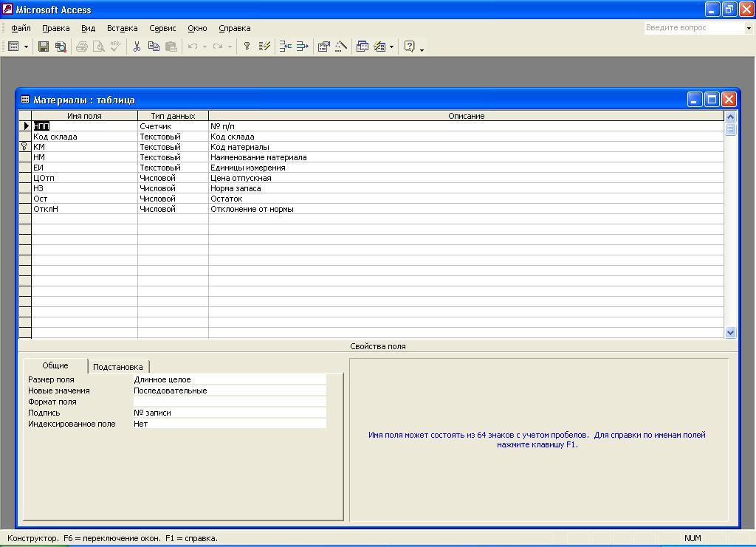Show the Database Window icon

click(x=362, y=47)
